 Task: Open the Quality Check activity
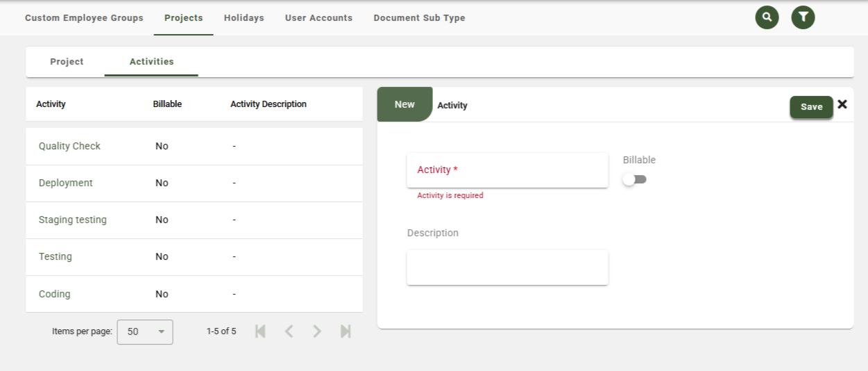[69, 146]
